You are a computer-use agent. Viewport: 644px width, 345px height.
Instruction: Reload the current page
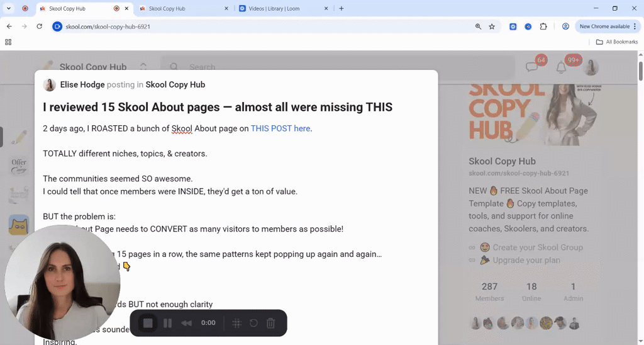pyautogui.click(x=40, y=26)
